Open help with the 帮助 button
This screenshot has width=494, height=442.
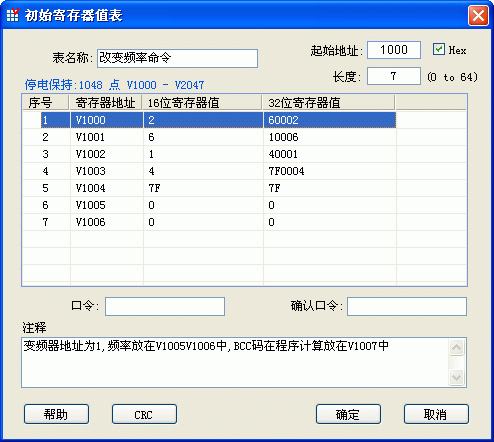coord(56,414)
